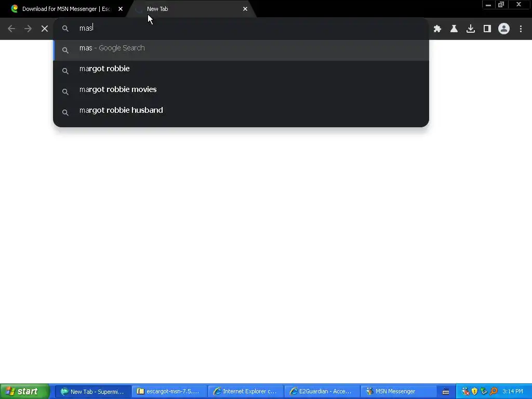Open escargot-msn-7.5 taskbar button
The height and width of the screenshot is (399, 532).
click(x=169, y=392)
